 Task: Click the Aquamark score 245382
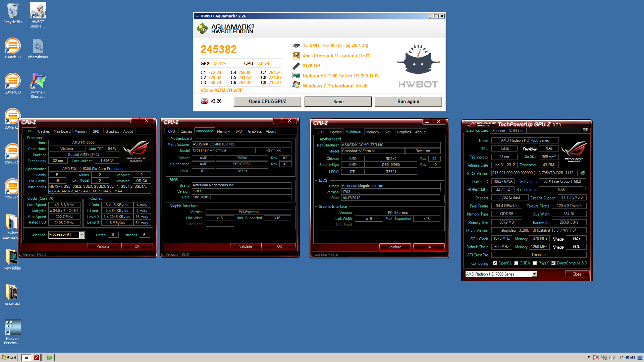tap(219, 49)
